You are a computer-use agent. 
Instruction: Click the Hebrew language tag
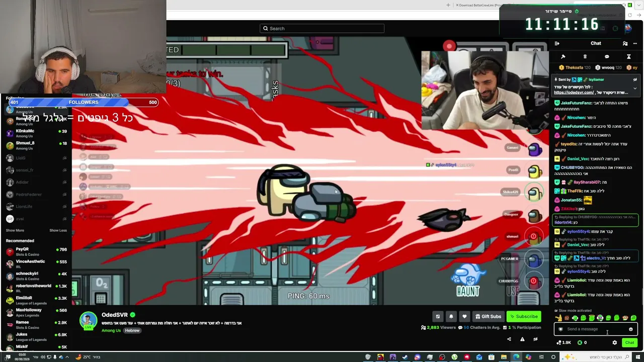click(x=132, y=331)
